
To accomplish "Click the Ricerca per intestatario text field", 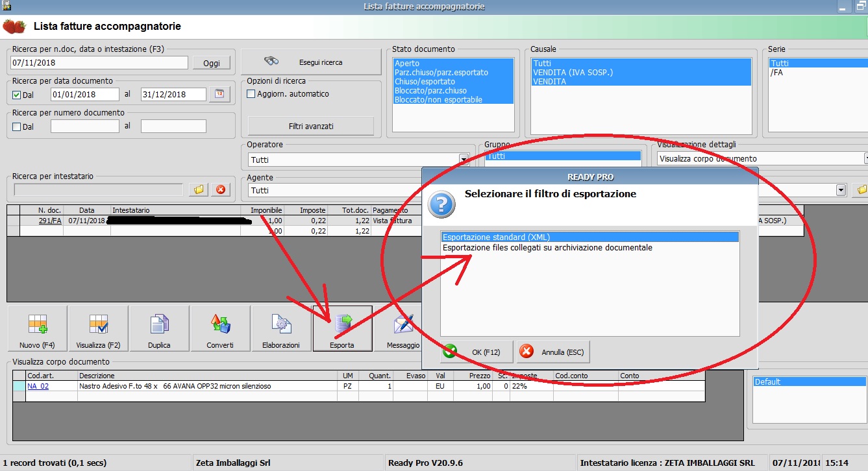I will pyautogui.click(x=99, y=189).
